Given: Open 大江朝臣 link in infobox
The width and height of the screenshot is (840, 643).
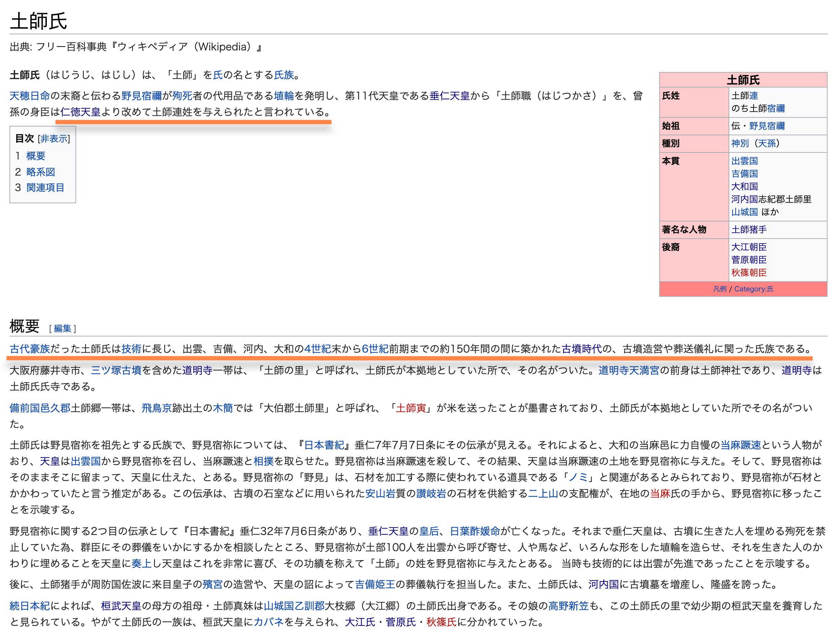Looking at the screenshot, I should tap(749, 247).
